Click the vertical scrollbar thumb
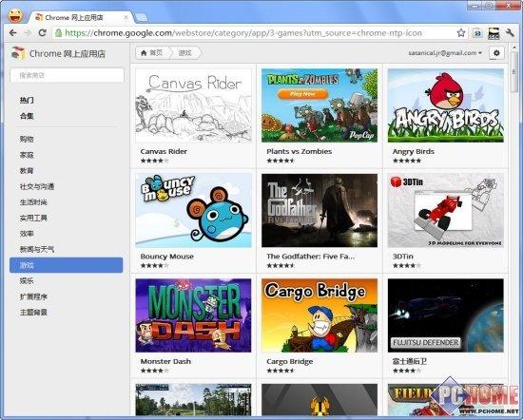Viewport: 523px width, 420px height. 514,72
